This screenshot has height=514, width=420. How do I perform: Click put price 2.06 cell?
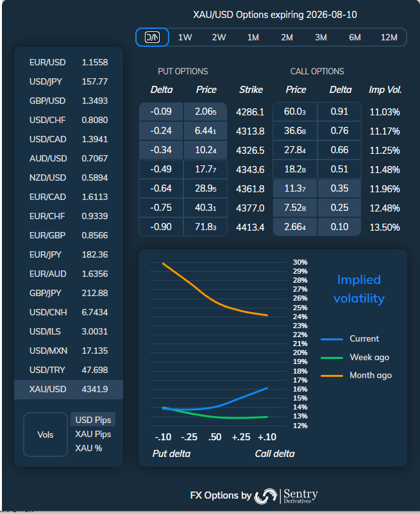[x=206, y=112]
